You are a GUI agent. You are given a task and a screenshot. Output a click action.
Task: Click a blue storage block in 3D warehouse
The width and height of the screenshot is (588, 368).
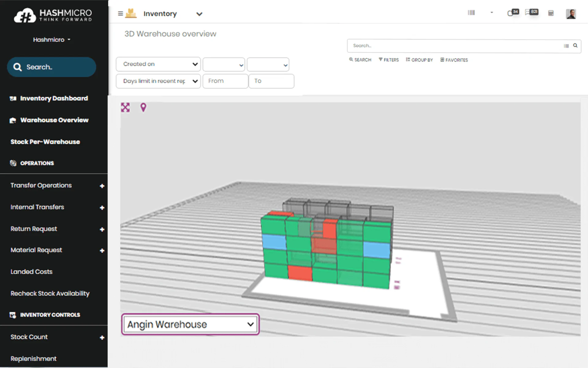click(x=274, y=242)
